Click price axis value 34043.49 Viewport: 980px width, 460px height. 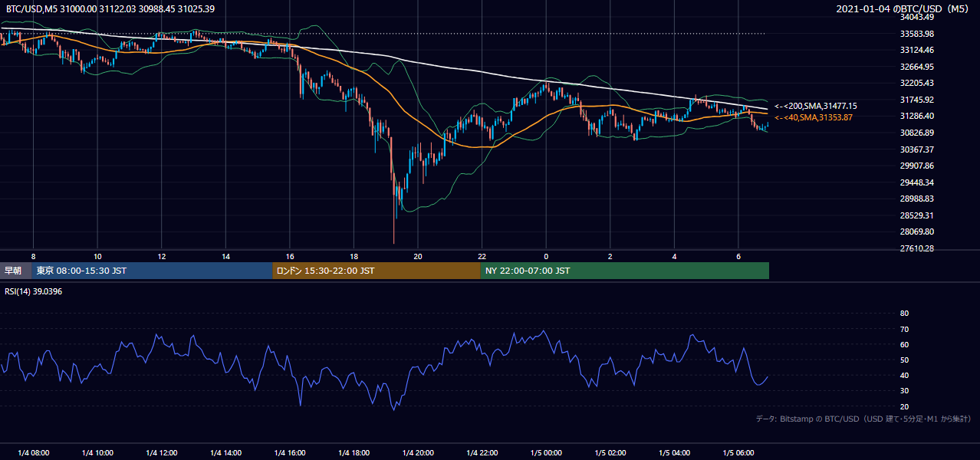(916, 17)
